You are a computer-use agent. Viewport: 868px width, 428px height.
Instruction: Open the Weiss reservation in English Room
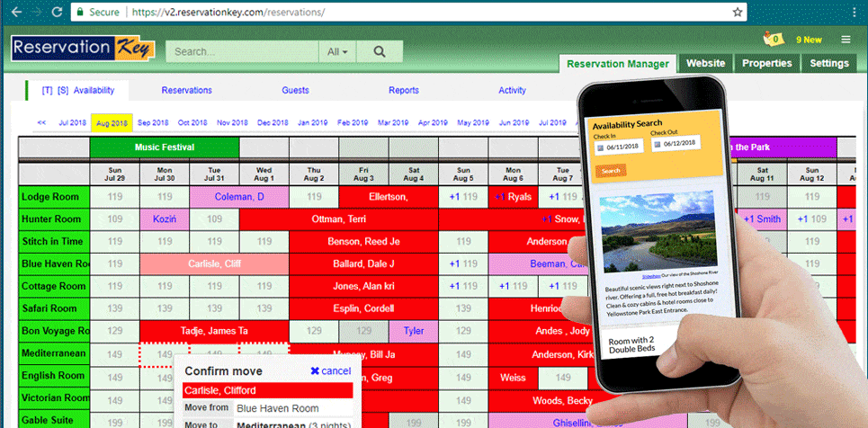[x=513, y=378]
